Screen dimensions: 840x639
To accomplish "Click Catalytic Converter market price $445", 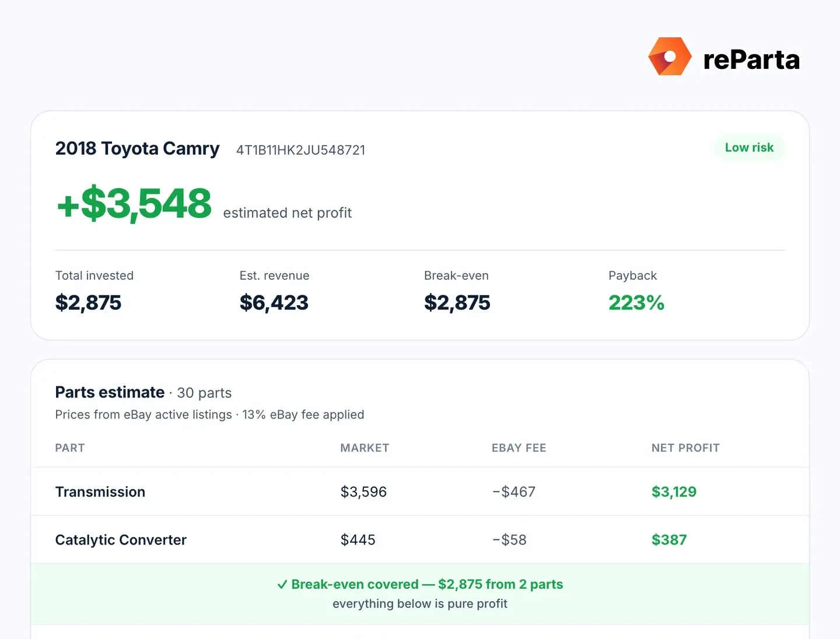I will [x=358, y=540].
